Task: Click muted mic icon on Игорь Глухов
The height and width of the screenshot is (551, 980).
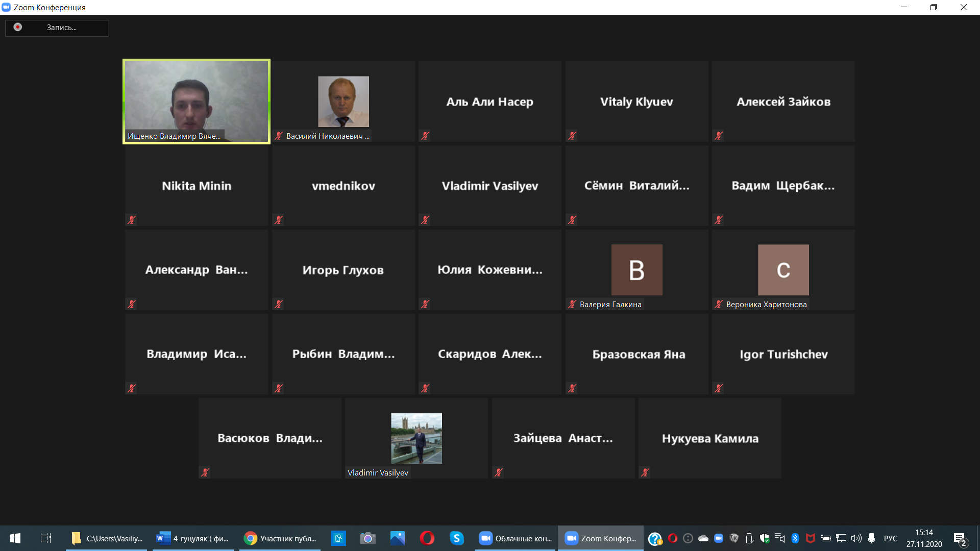Action: point(278,304)
